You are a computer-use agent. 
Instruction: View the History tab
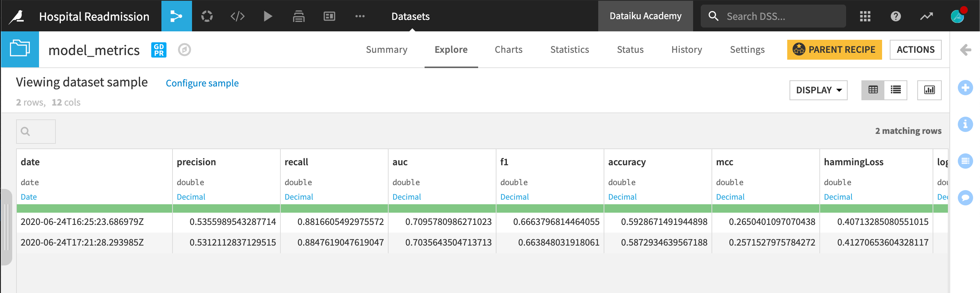[x=687, y=50]
